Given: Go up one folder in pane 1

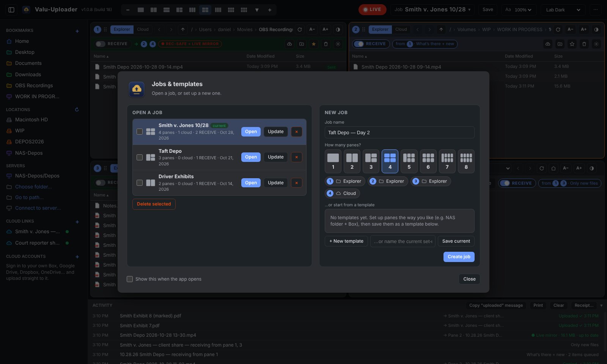Looking at the screenshot, I should tap(183, 30).
